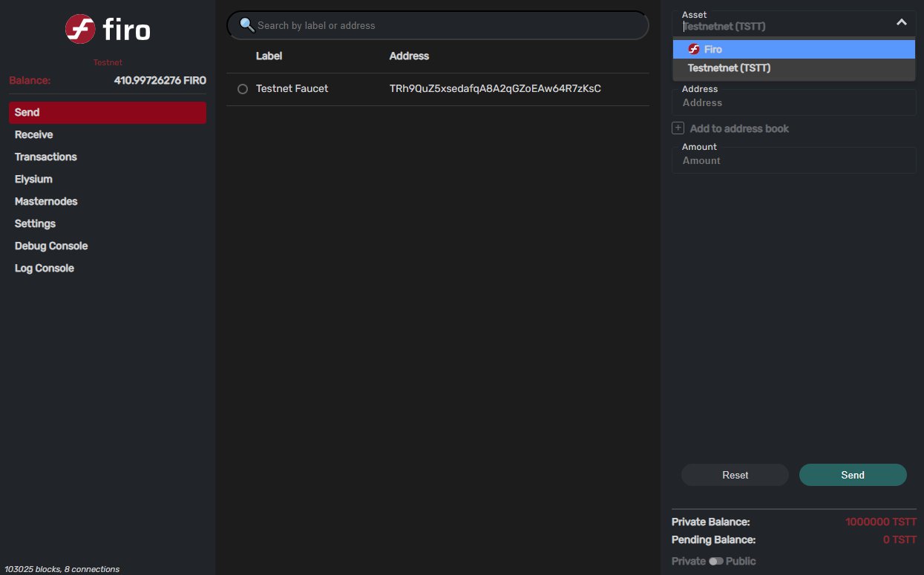Image resolution: width=924 pixels, height=575 pixels.
Task: Click the Firo logo in the sidebar
Action: [108, 30]
